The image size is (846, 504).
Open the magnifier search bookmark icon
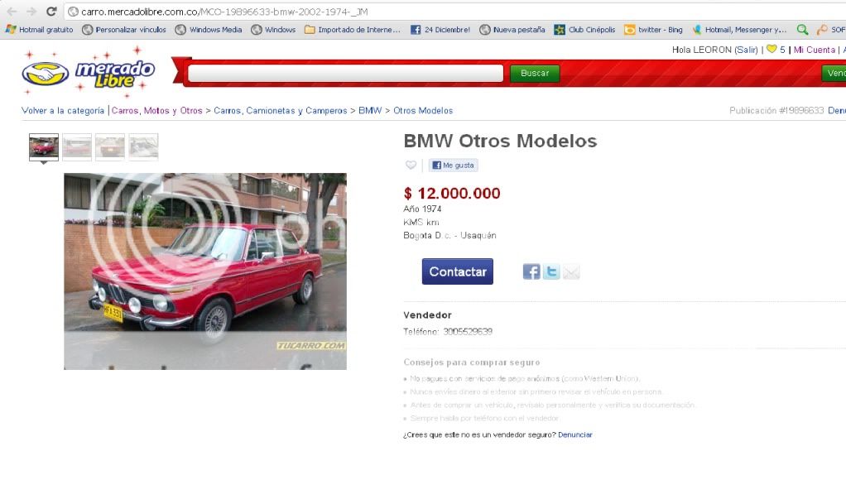pyautogui.click(x=802, y=30)
